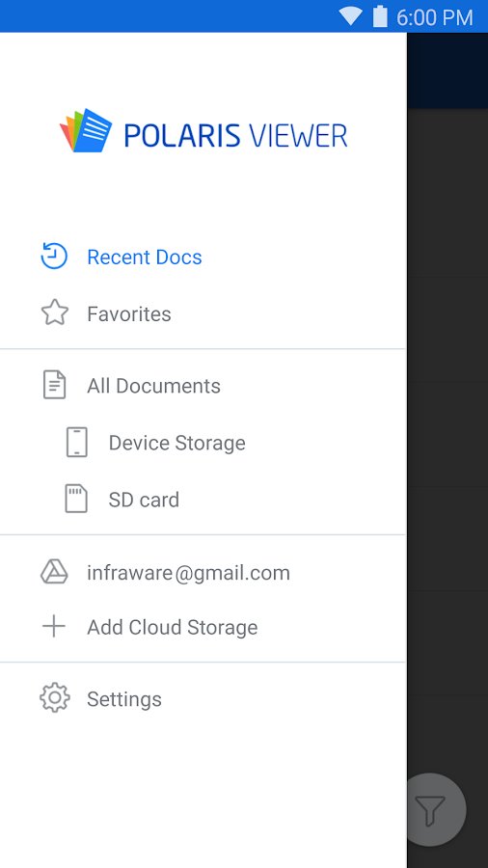488x868 pixels.
Task: Tap the Wi-Fi status bar icon
Action: tap(350, 16)
